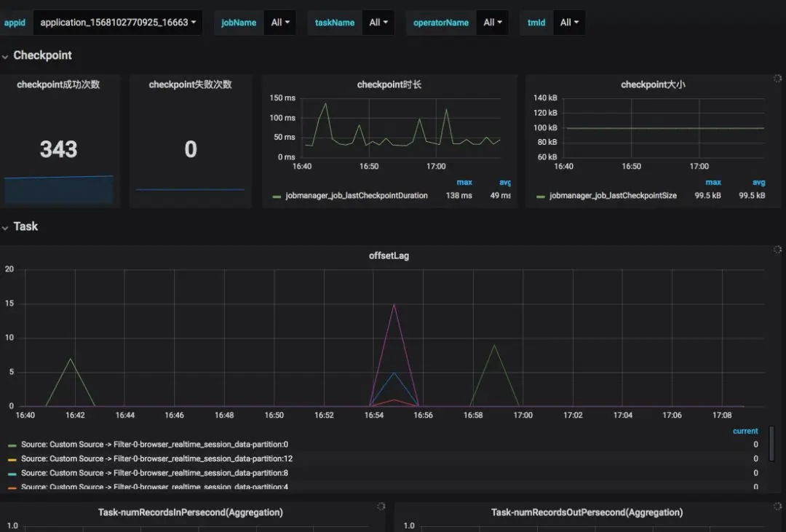This screenshot has height=532, width=786.
Task: Click green color swatch of lastCheckpointDuration
Action: coord(277,196)
